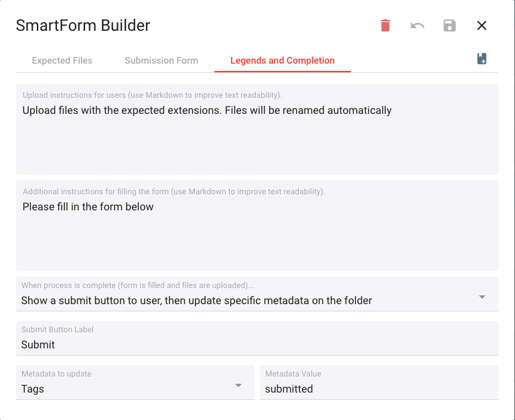The height and width of the screenshot is (420, 515).
Task: Click the 'Upload instructions for users' label
Action: (x=153, y=95)
